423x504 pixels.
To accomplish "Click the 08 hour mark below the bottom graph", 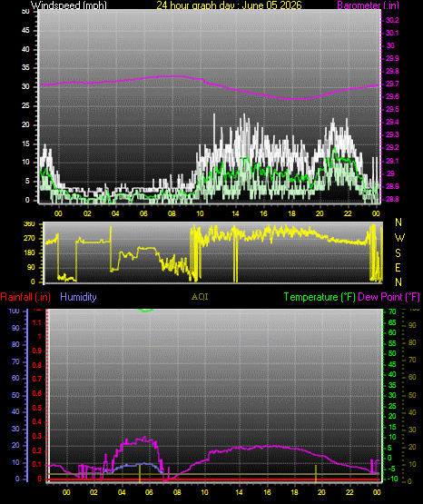I will pos(177,492).
